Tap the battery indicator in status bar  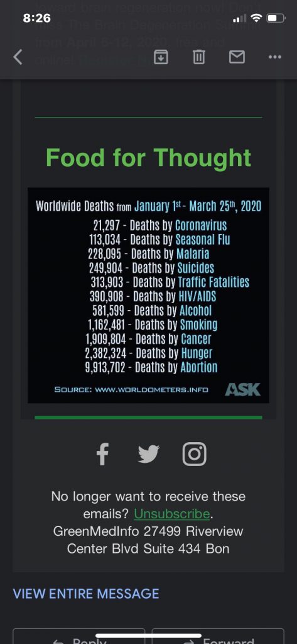tap(276, 18)
